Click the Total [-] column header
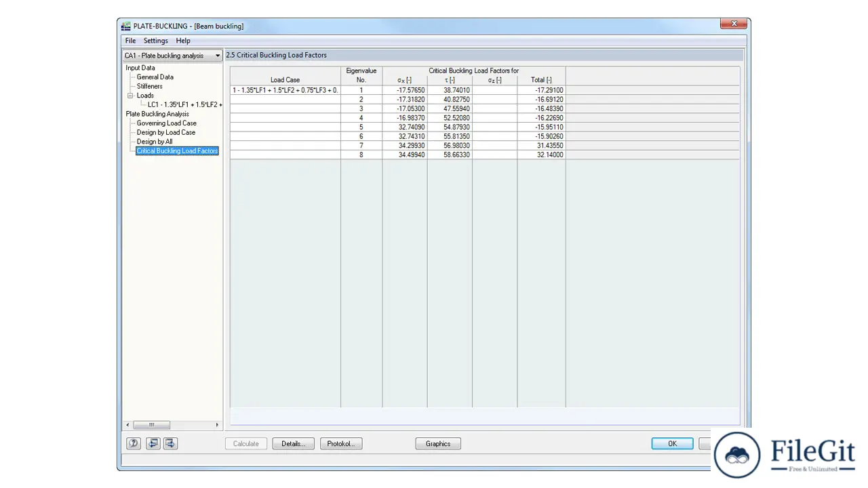This screenshot has height=488, width=868. [541, 80]
